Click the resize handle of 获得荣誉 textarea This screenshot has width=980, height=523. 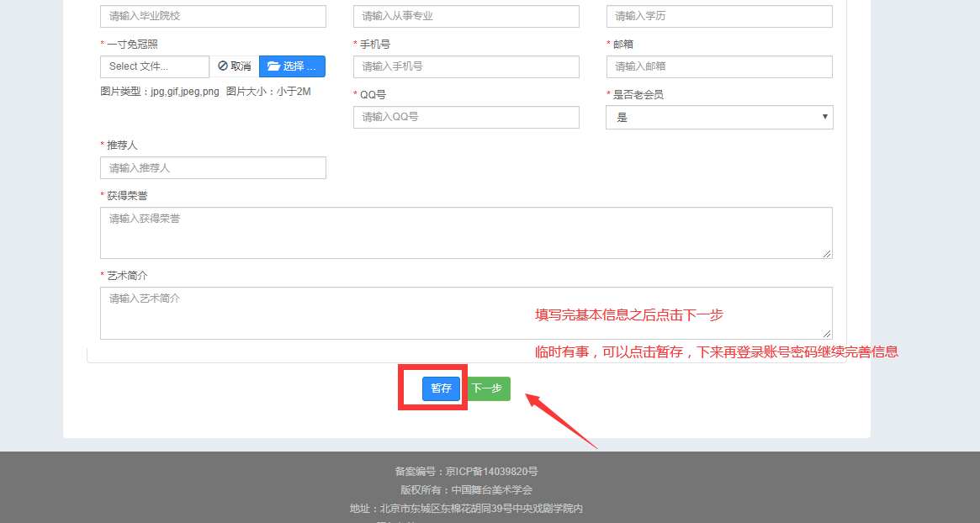click(x=827, y=253)
